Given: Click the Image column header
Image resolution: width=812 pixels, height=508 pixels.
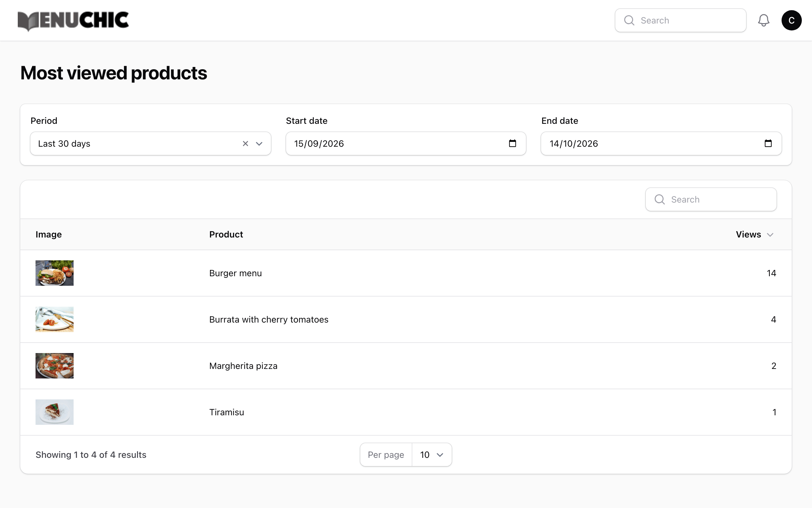Looking at the screenshot, I should coord(49,234).
